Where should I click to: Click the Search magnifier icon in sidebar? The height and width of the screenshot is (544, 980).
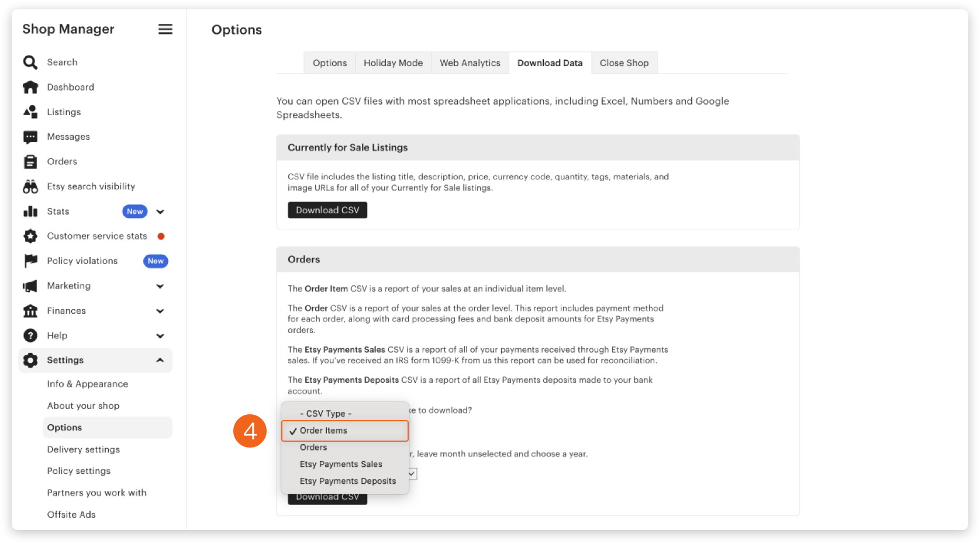pos(30,63)
